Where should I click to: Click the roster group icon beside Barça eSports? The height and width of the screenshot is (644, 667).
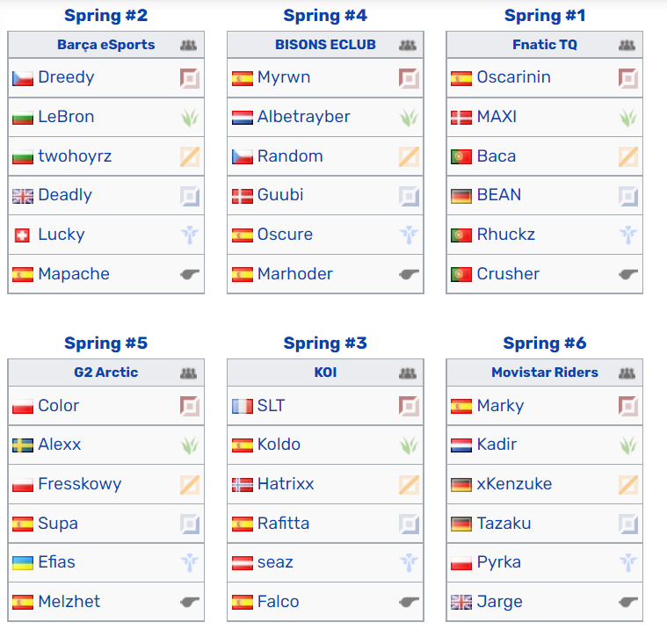point(188,45)
